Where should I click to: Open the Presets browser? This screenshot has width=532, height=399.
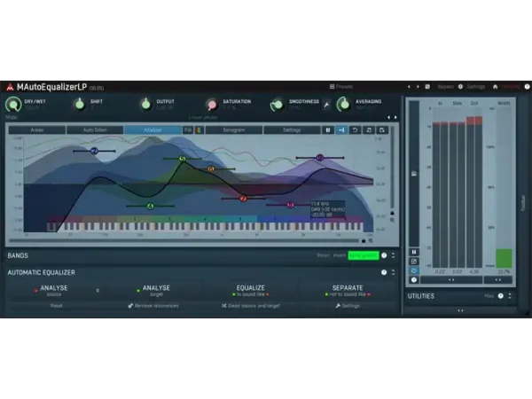(341, 87)
